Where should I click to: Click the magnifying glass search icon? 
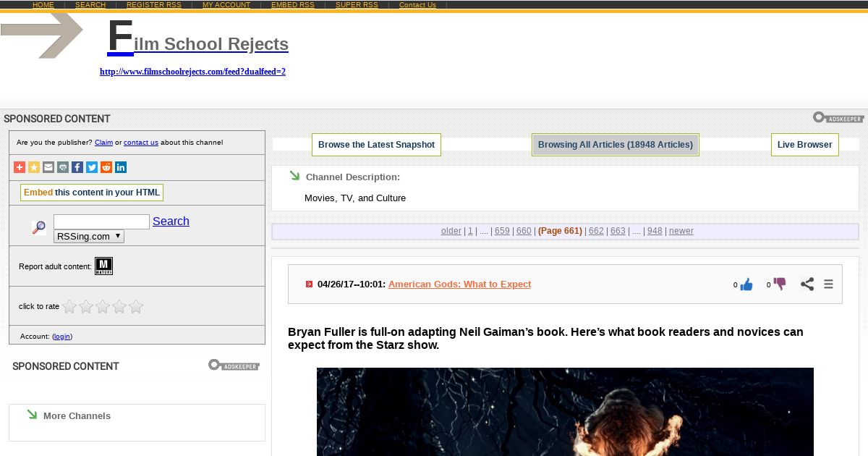38,227
